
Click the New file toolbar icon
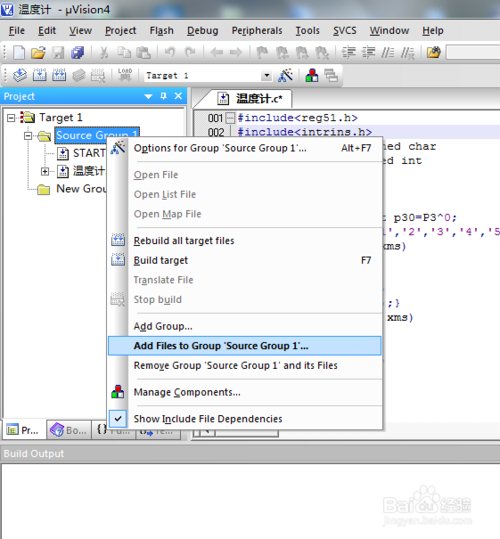click(x=19, y=53)
